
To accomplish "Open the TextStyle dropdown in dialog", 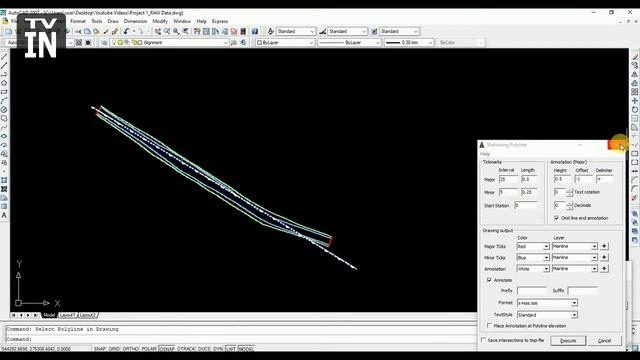I will point(574,315).
